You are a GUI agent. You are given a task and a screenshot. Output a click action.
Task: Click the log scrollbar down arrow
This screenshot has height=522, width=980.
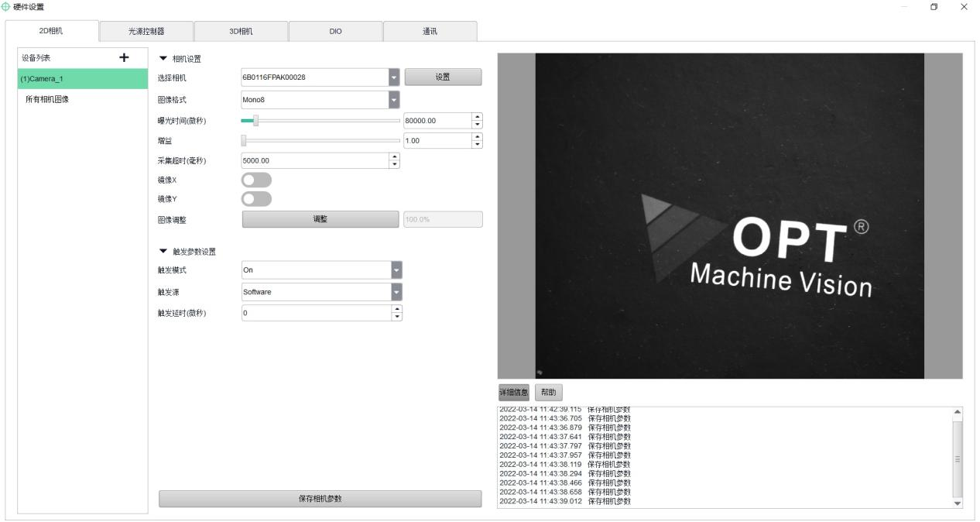click(x=958, y=503)
